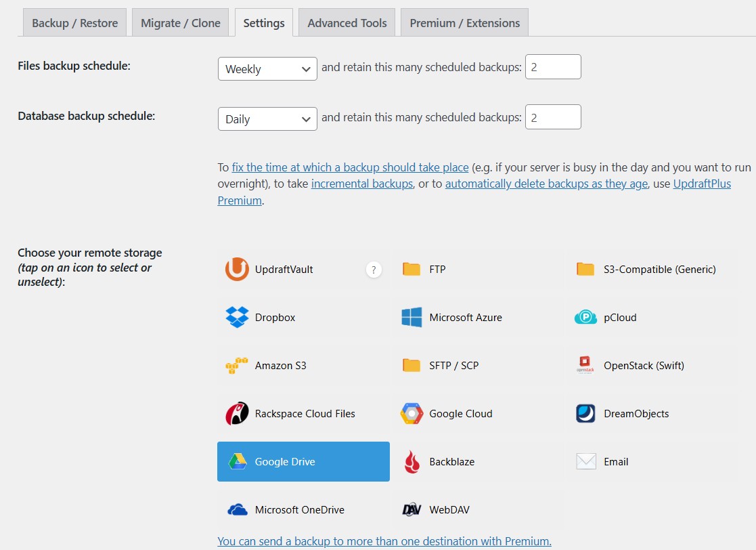The height and width of the screenshot is (550, 756).
Task: Select the OpenStack (Swift) icon
Action: [x=585, y=365]
